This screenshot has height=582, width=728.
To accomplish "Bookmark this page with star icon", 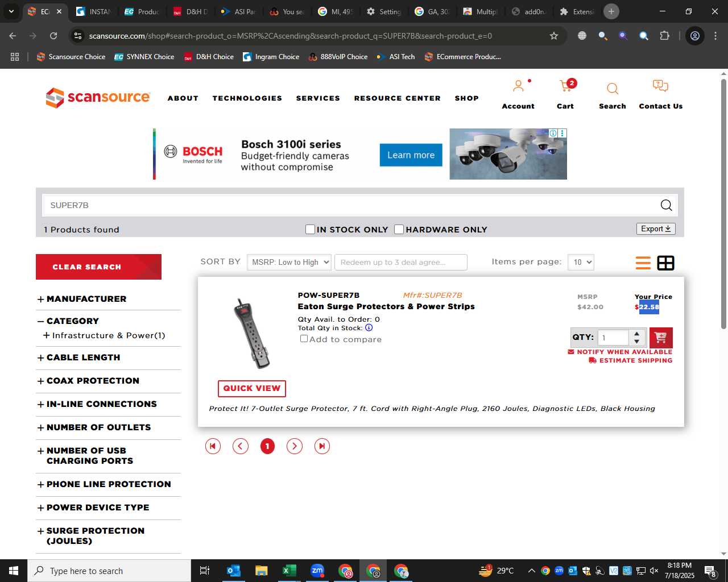I will coord(553,36).
